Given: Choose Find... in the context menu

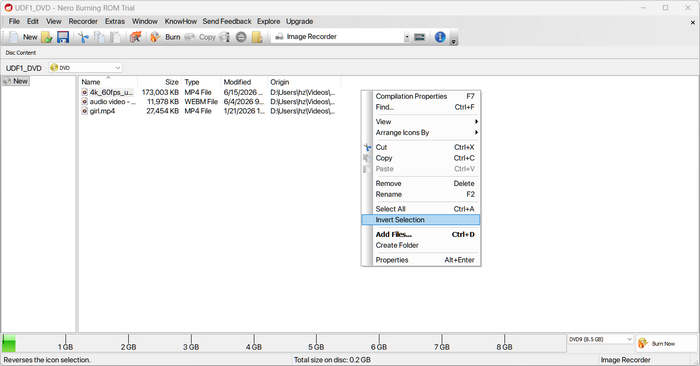Looking at the screenshot, I should 421,107.
